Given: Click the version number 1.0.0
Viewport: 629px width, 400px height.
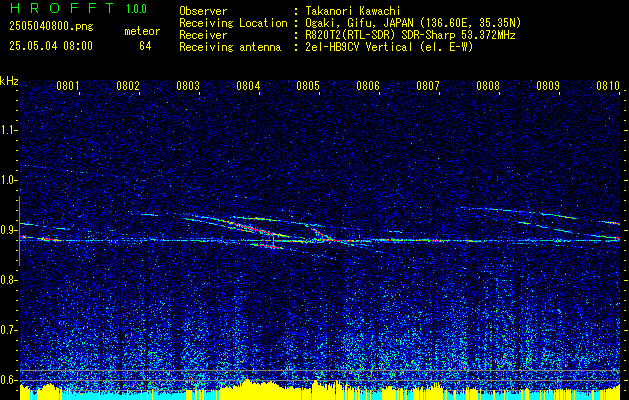Looking at the screenshot, I should [136, 9].
